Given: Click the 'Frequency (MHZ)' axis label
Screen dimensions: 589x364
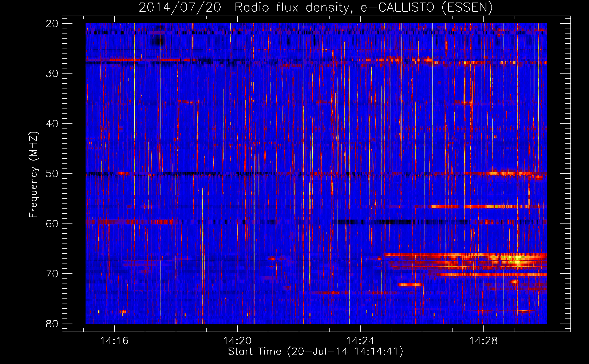Looking at the screenshot, I should click(x=33, y=174).
